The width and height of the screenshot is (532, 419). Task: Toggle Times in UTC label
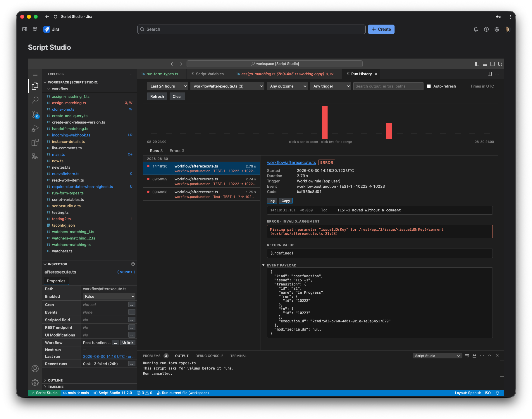pyautogui.click(x=482, y=86)
